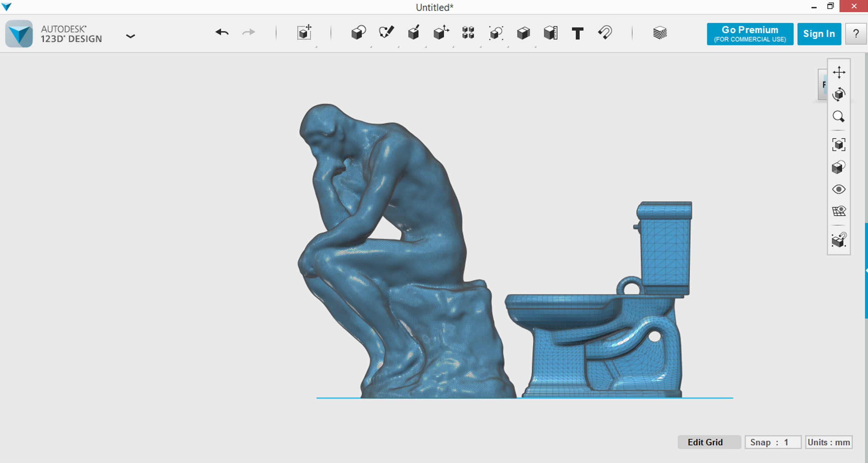Expand the application menu chevron
This screenshot has height=463, width=868.
[x=131, y=36]
